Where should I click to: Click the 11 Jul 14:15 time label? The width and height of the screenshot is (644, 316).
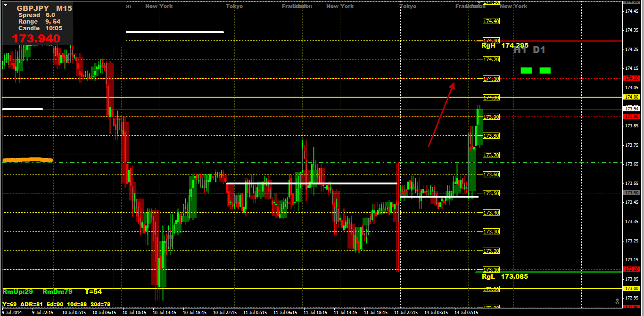(x=345, y=312)
